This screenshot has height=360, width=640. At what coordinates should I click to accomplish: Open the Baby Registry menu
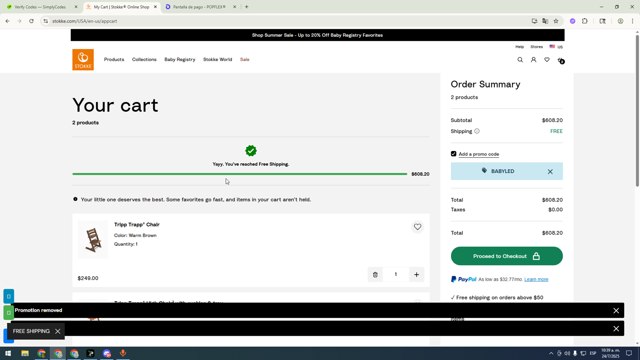(x=180, y=60)
